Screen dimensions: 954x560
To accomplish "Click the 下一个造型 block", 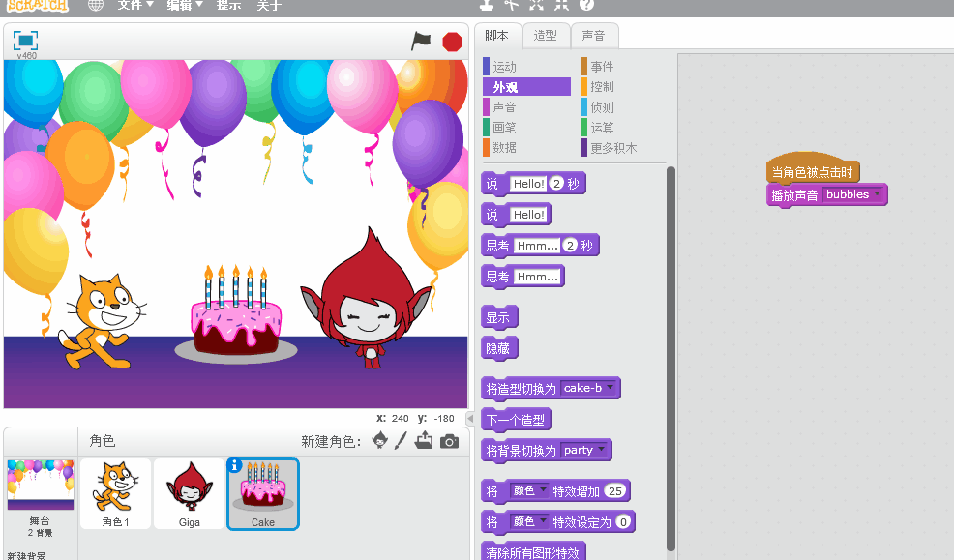I will tap(516, 420).
